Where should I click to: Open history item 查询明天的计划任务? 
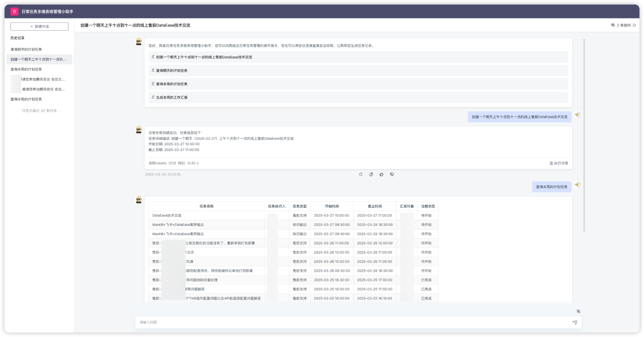click(26, 50)
